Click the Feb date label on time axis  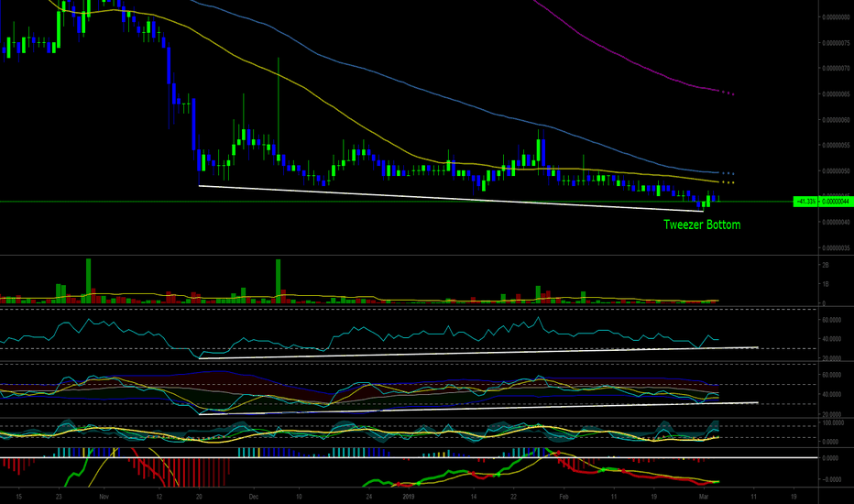[564, 497]
